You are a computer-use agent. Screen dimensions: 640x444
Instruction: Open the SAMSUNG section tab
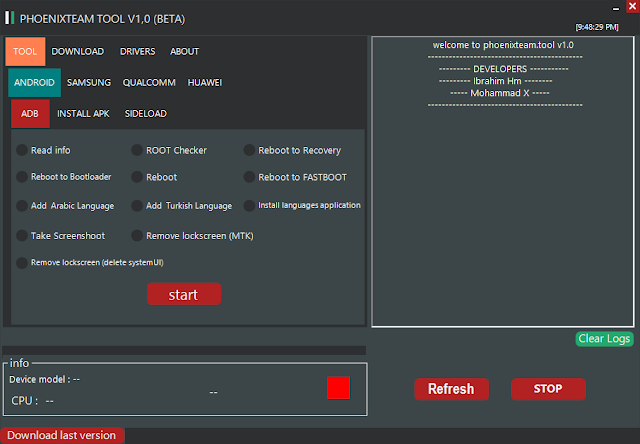pos(89,82)
